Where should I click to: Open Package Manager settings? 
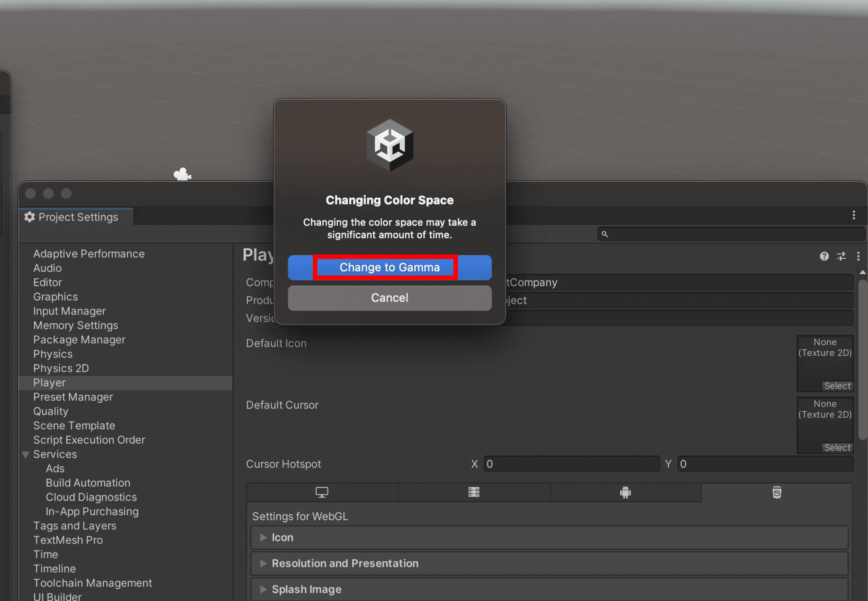click(x=79, y=340)
